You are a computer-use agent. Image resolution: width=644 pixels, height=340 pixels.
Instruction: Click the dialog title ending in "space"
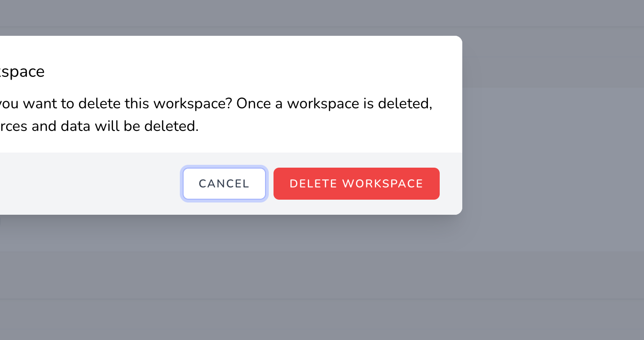click(22, 72)
